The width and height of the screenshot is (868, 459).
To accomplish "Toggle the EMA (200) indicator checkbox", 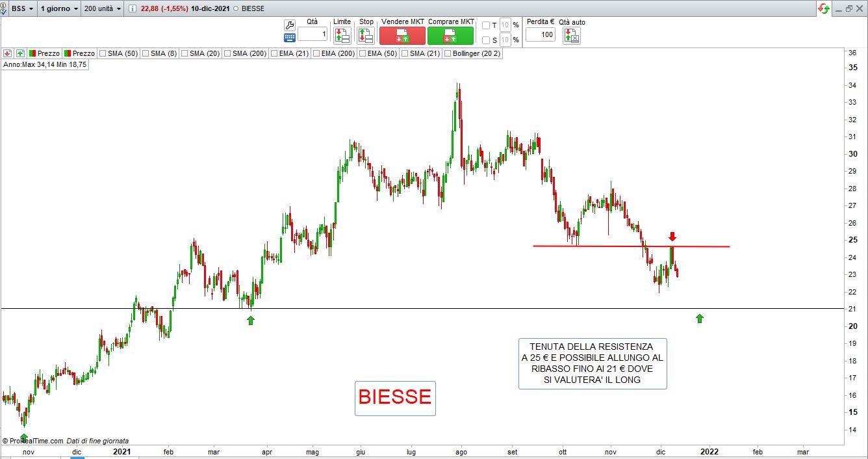I will click(x=317, y=53).
